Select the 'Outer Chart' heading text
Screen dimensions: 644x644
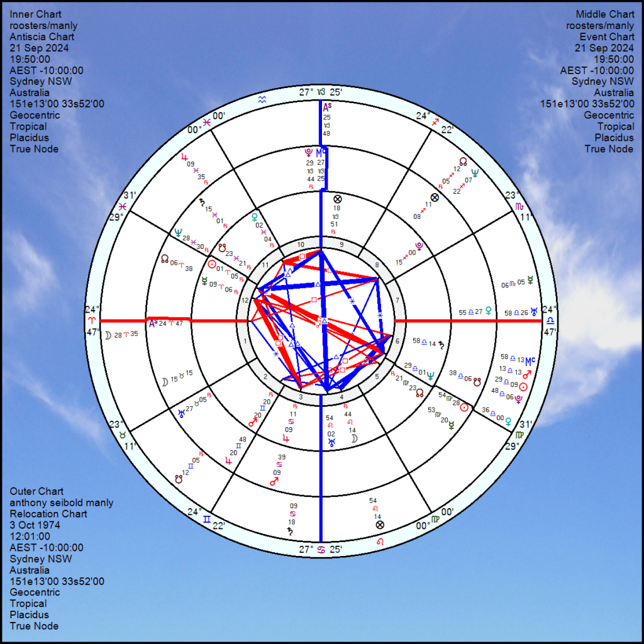(36, 491)
